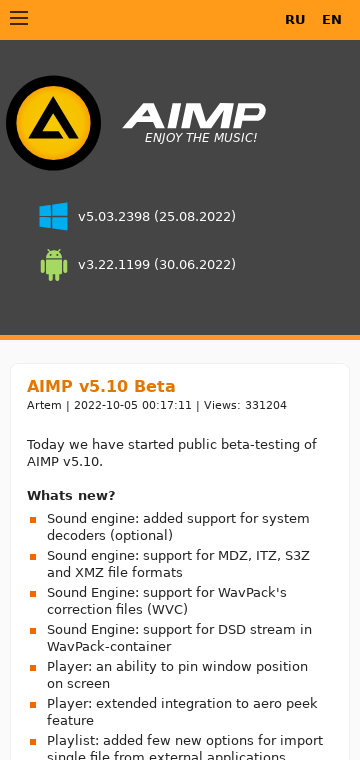Click the Whats new? heading
Viewport: 360px width, 760px height.
71,496
